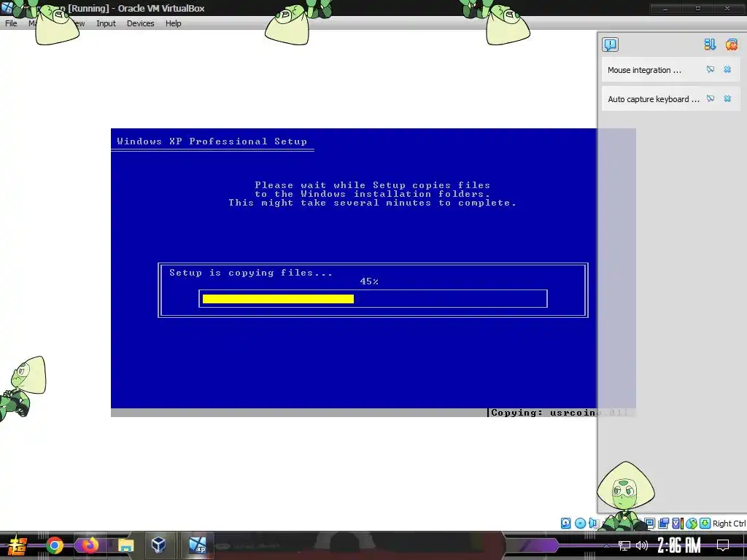Click the Right Ctrl host key label
Image resolution: width=747 pixels, height=560 pixels.
(729, 524)
